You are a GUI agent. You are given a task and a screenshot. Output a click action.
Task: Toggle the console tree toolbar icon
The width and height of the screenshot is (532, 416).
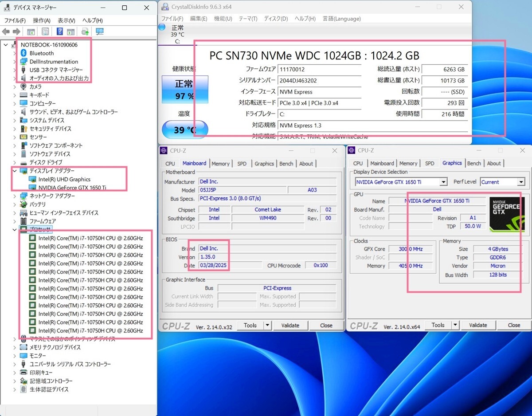(x=31, y=31)
